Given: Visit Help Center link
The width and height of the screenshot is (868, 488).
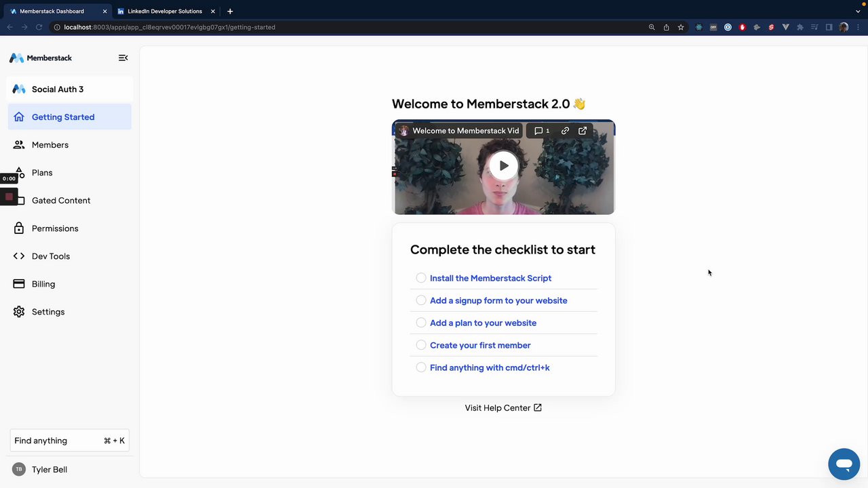Looking at the screenshot, I should coord(503,408).
